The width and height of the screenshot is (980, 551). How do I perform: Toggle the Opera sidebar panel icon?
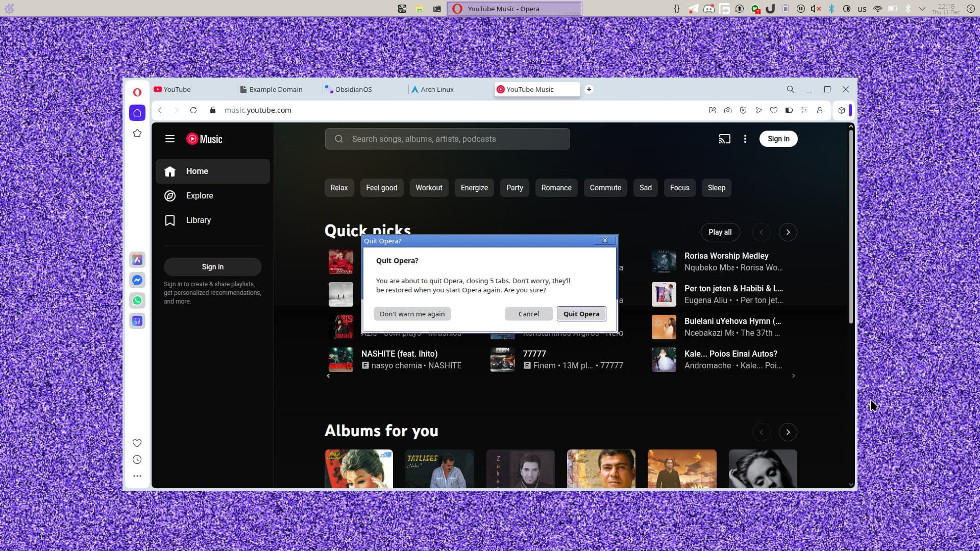(x=789, y=110)
